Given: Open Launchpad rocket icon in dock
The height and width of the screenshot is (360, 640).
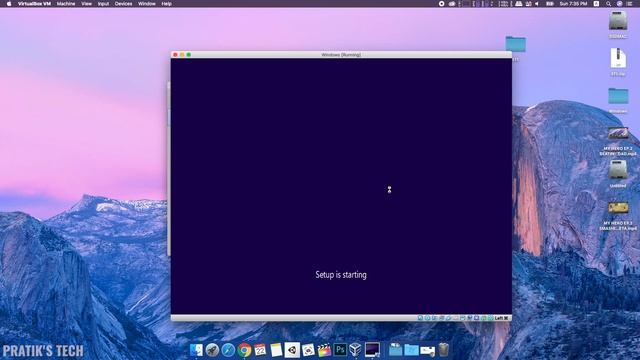Looking at the screenshot, I should pyautogui.click(x=212, y=350).
